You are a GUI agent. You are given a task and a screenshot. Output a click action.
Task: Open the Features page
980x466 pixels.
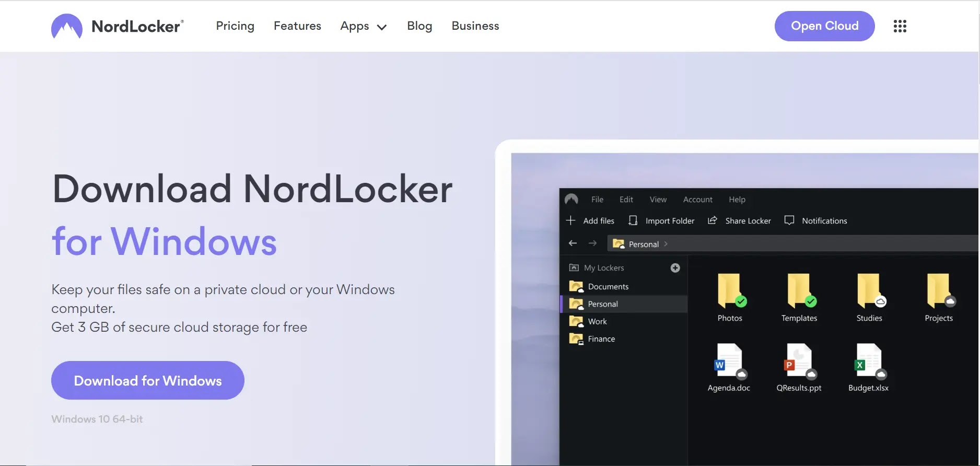tap(297, 26)
